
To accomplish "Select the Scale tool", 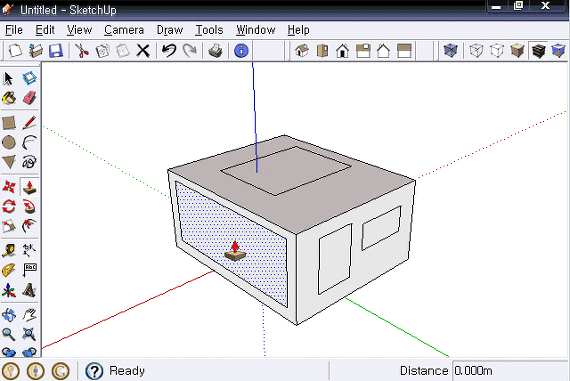I will [9, 226].
